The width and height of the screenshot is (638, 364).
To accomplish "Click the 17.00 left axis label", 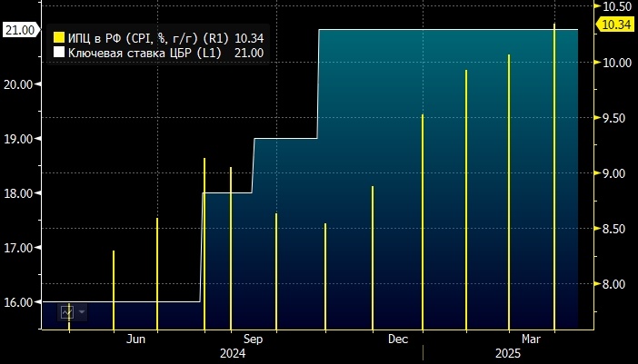I will [x=18, y=248].
